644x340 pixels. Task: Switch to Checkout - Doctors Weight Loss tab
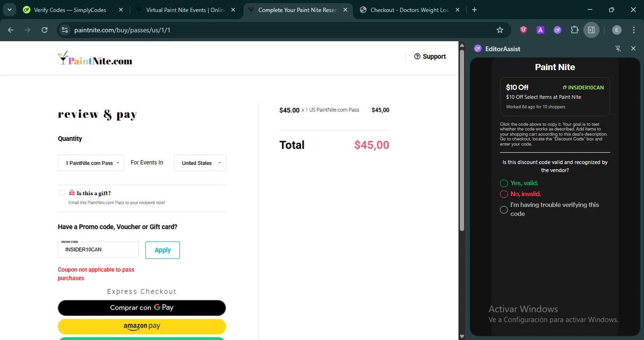coord(409,10)
